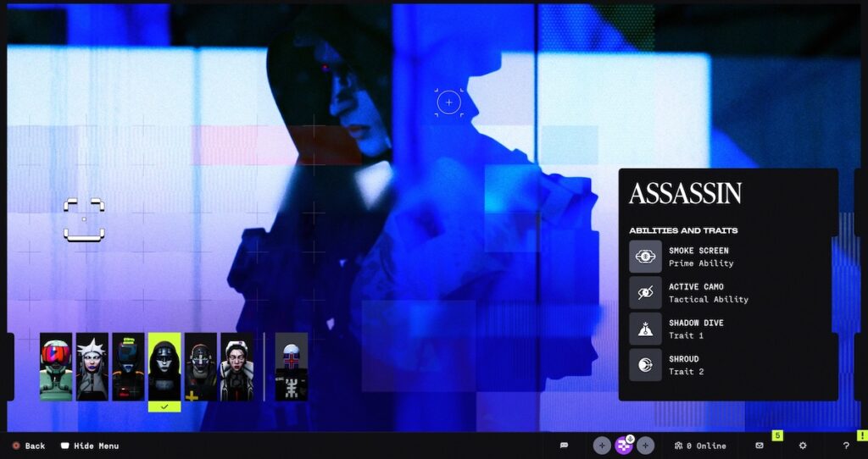Click the SMOKE SCREEN ability label

coord(698,251)
